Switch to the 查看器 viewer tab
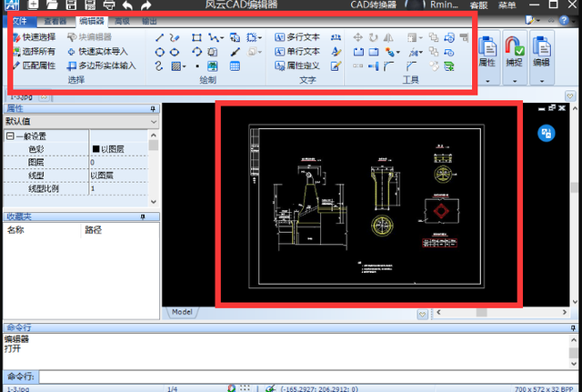This screenshot has width=582, height=392. [x=55, y=19]
